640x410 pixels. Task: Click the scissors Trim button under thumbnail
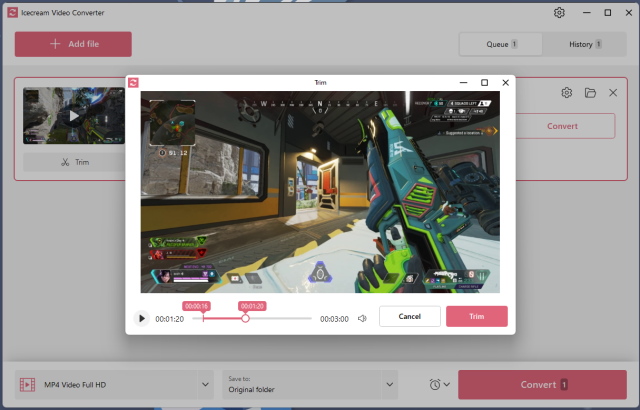coord(74,162)
